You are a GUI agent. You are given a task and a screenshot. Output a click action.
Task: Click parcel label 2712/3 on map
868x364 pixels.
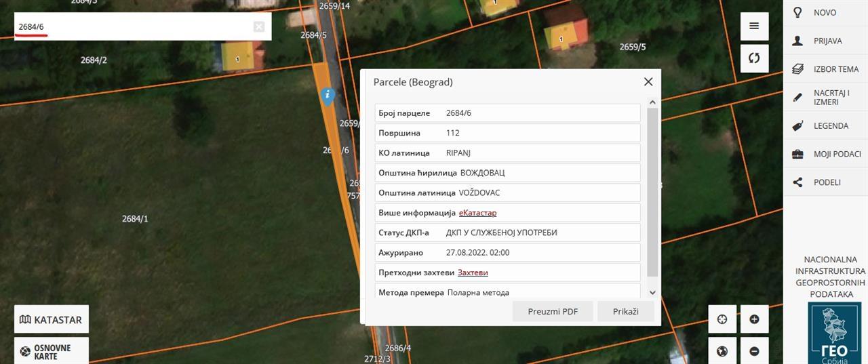point(377,359)
